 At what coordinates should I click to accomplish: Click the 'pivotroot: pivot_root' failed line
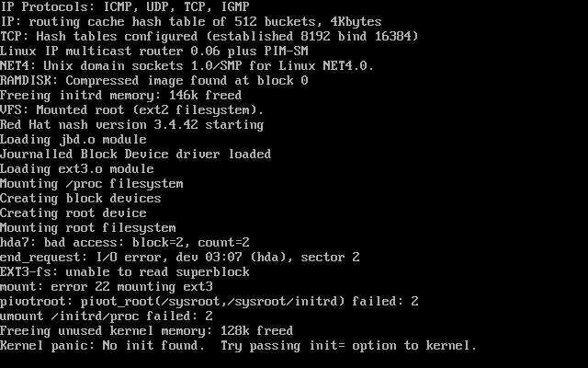point(209,301)
